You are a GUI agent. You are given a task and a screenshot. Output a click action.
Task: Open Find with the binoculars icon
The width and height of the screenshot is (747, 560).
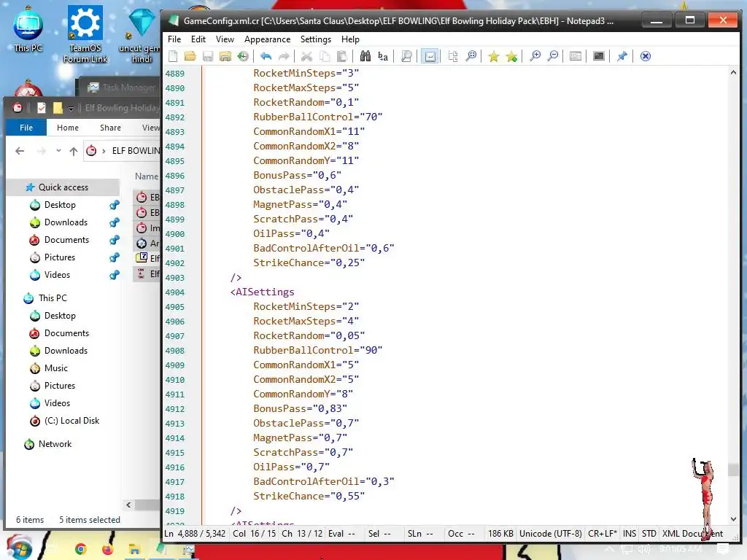[x=365, y=56]
